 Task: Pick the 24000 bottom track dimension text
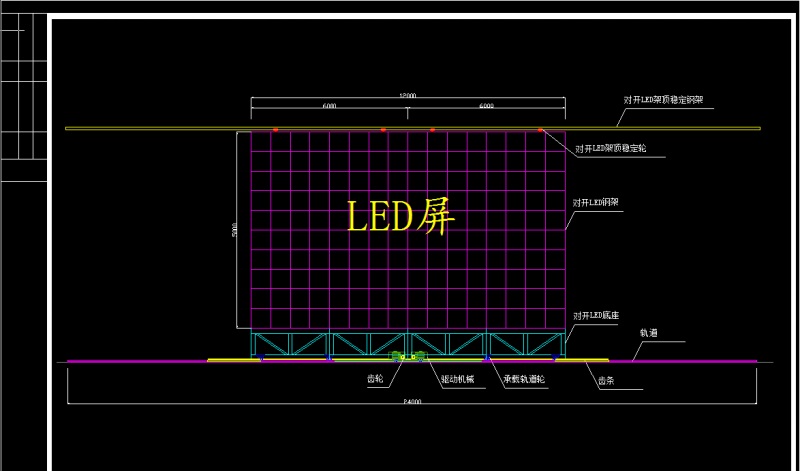[x=412, y=402]
